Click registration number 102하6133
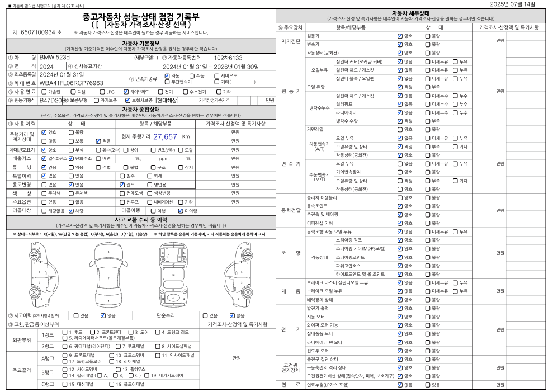553x392 pixels. point(228,58)
